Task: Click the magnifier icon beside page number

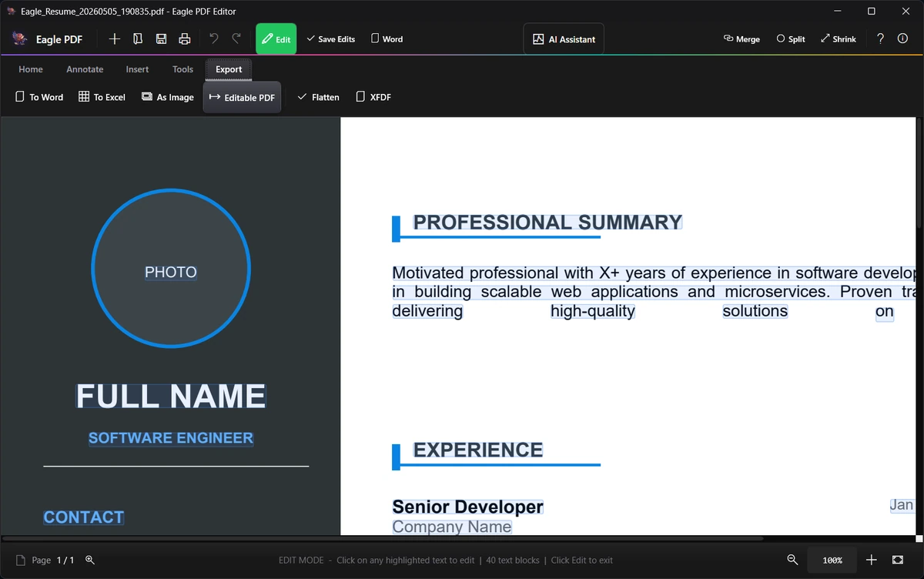Action: 90,560
